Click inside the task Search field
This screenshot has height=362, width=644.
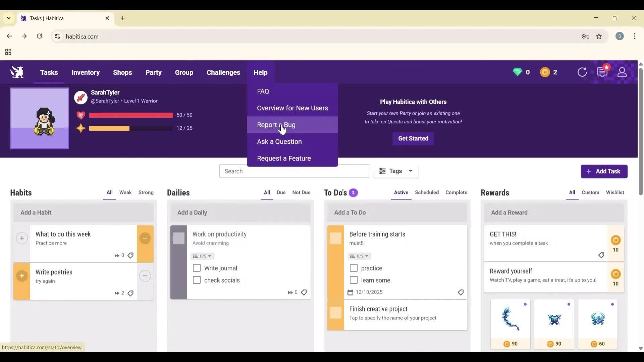coord(294,171)
